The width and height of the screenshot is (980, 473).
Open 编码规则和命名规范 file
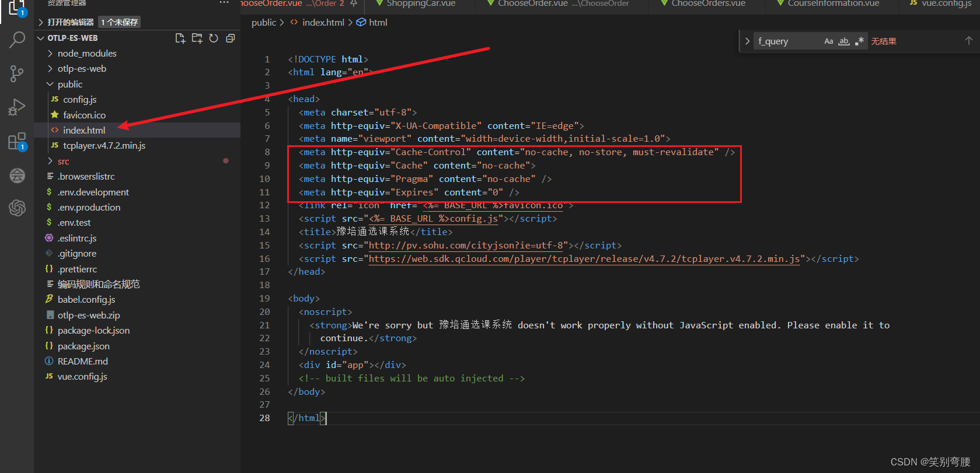coord(137,284)
